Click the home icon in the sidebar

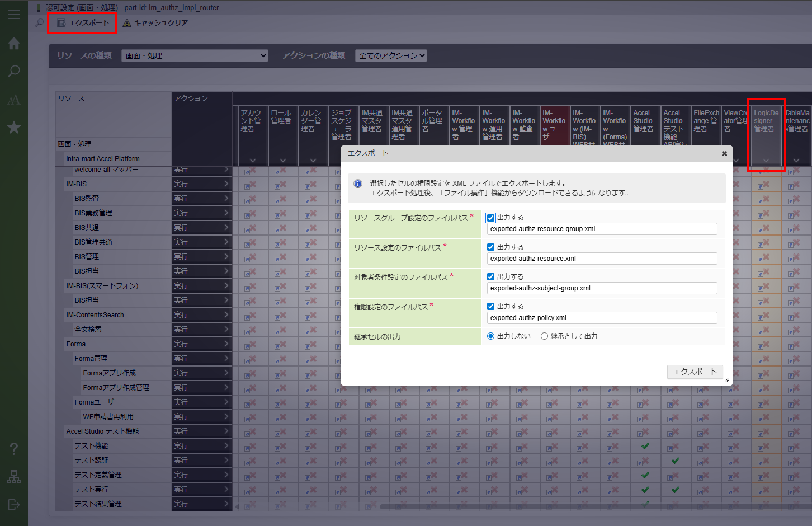(x=14, y=44)
